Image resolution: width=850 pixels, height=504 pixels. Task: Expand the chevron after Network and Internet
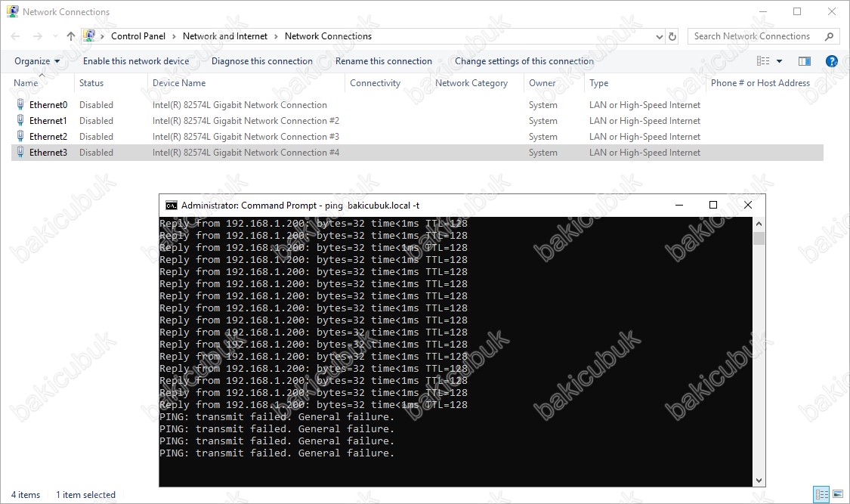[x=276, y=36]
